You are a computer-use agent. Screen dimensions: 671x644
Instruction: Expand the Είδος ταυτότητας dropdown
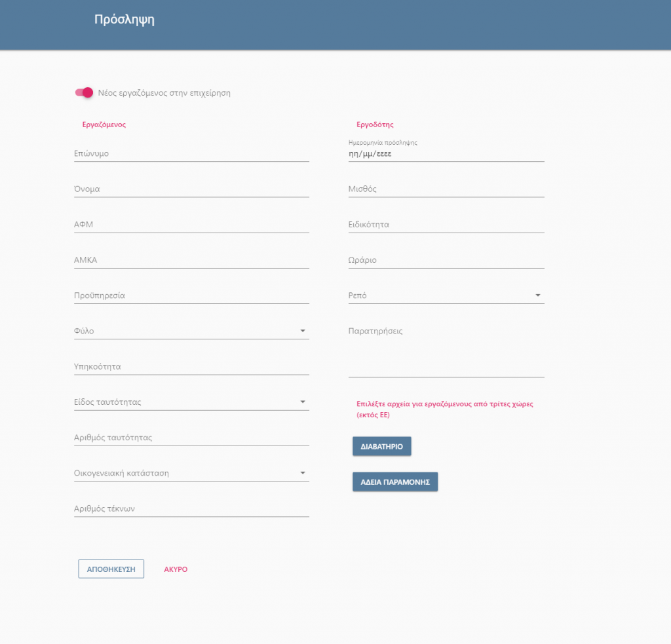(x=191, y=402)
